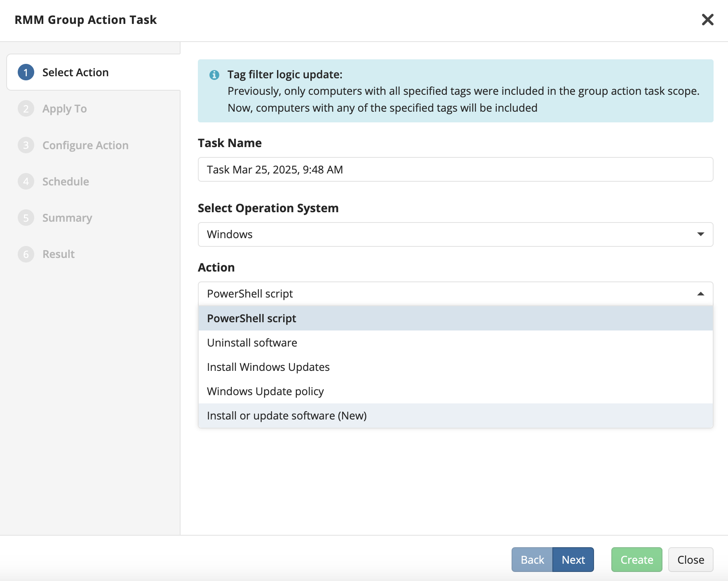The height and width of the screenshot is (581, 728).
Task: Click the Next button
Action: tap(573, 560)
